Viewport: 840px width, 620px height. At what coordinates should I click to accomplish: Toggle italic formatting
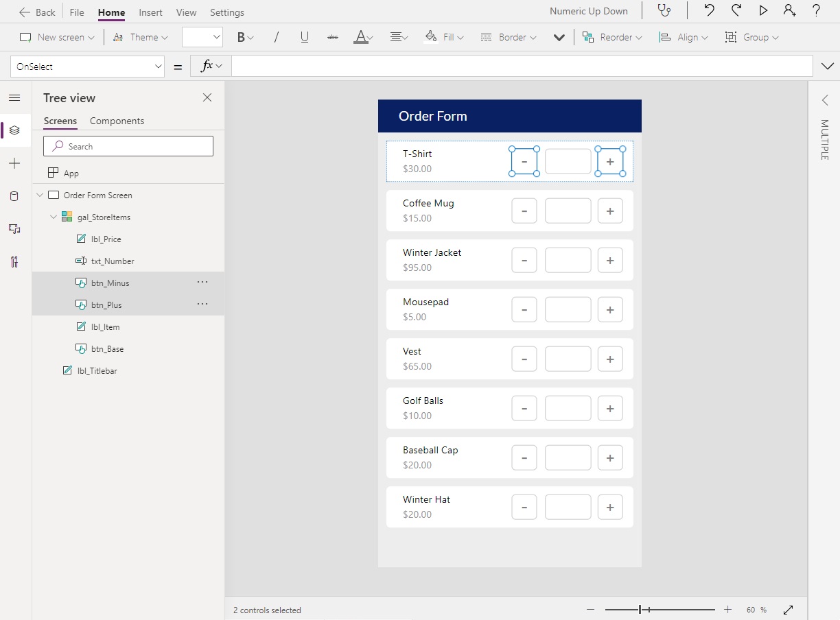[x=276, y=37]
